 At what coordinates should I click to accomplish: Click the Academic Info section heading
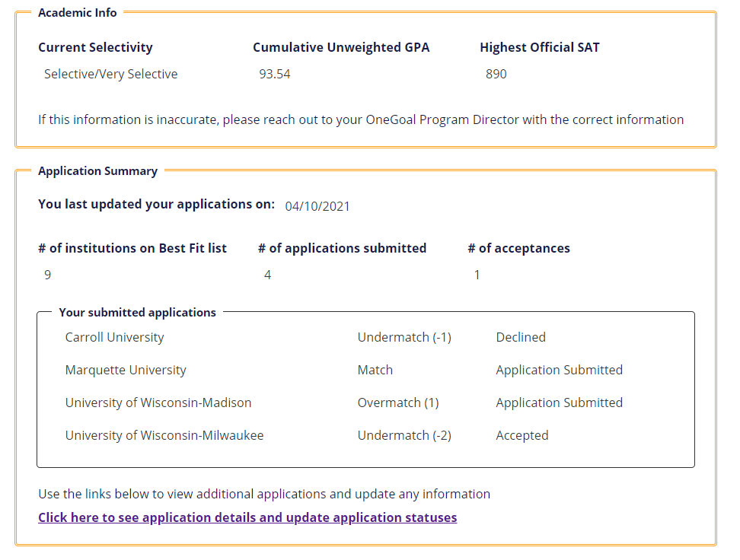(78, 12)
